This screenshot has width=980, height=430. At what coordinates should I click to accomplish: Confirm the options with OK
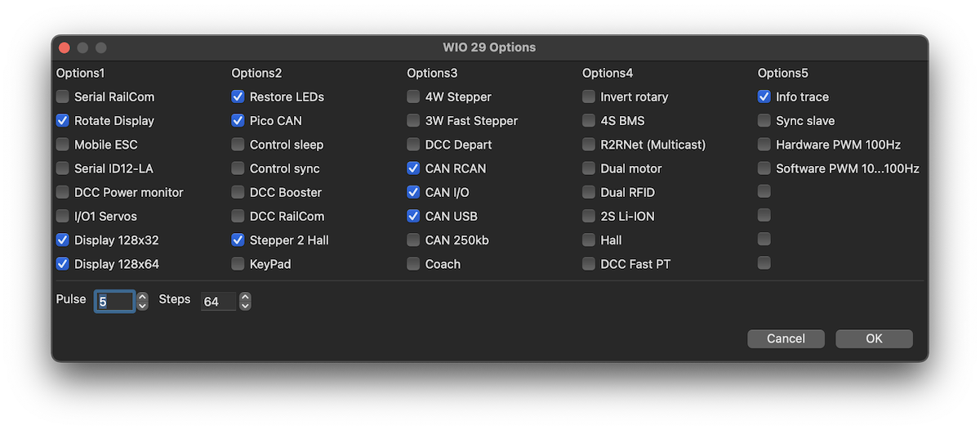click(x=874, y=338)
